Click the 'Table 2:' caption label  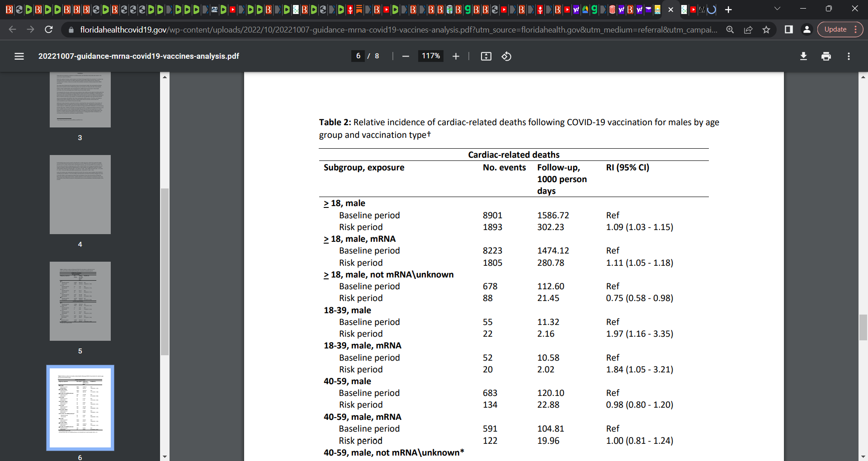[335, 122]
